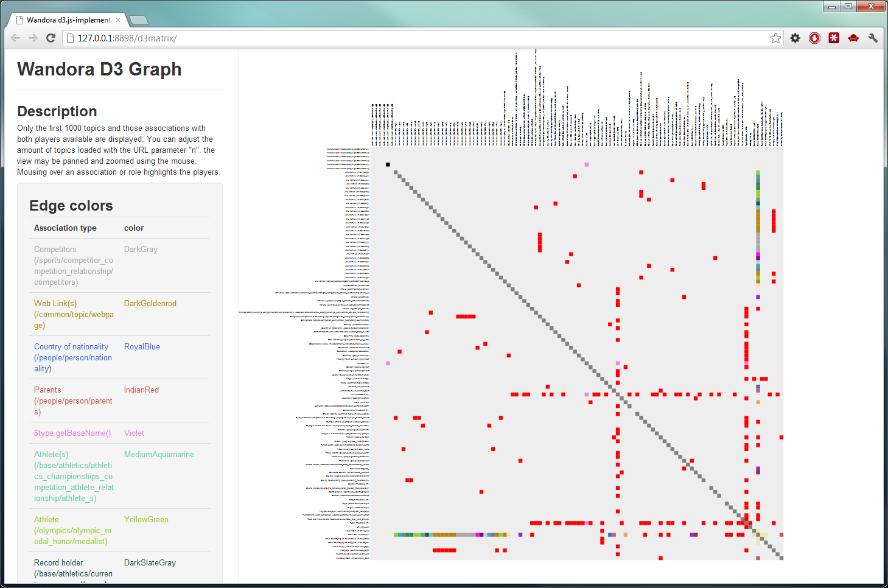
Task: Open a new tab
Action: pyautogui.click(x=139, y=20)
